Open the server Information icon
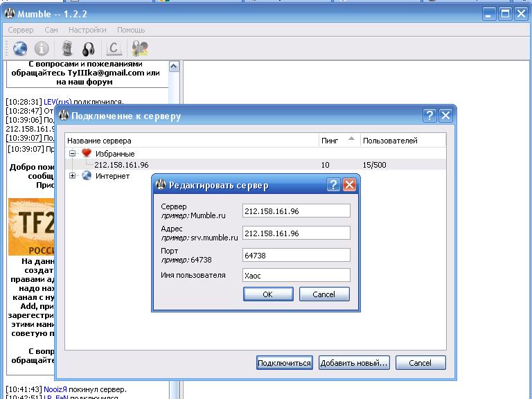 [x=42, y=48]
